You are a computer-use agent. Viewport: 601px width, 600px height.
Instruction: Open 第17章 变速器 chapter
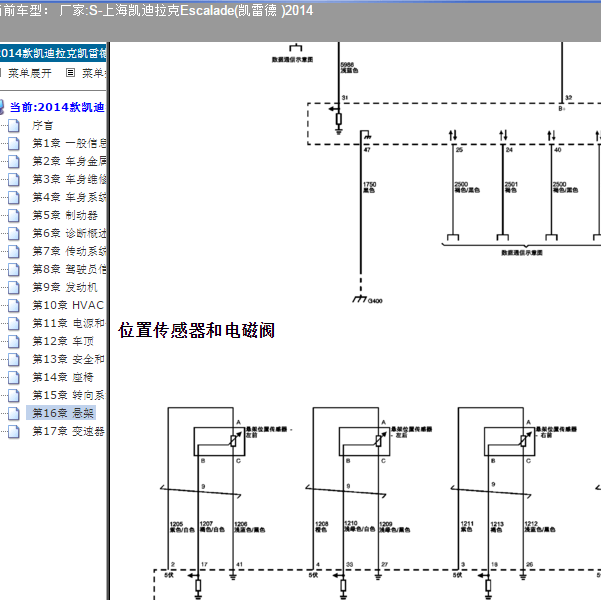pos(69,432)
